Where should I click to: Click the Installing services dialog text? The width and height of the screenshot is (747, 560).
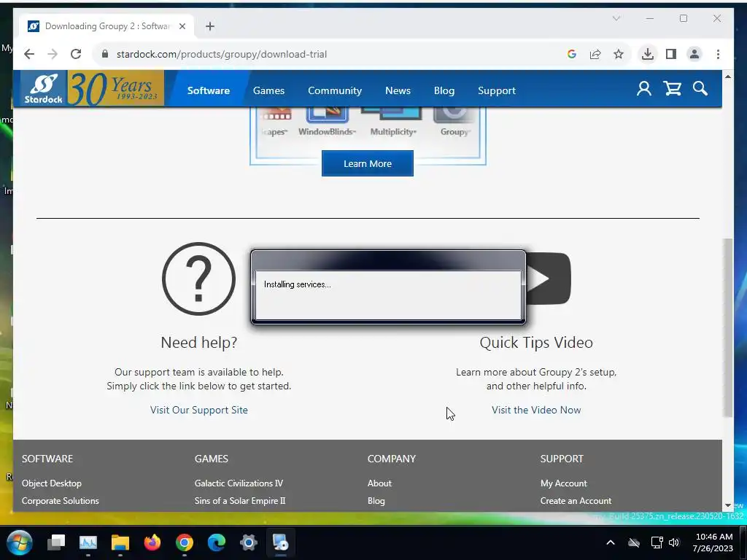click(x=298, y=284)
